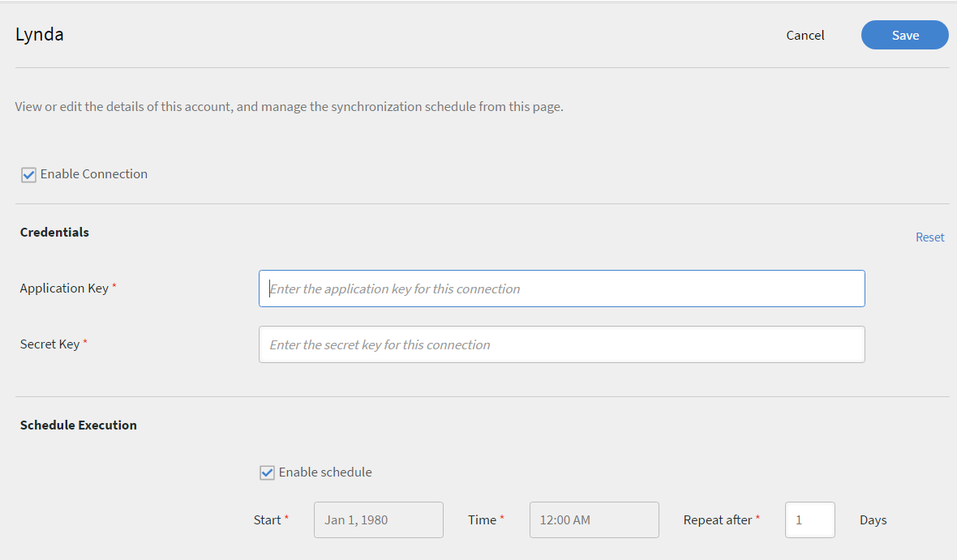The width and height of the screenshot is (957, 560).
Task: Click inside the Application Key field
Action: pyautogui.click(x=561, y=289)
